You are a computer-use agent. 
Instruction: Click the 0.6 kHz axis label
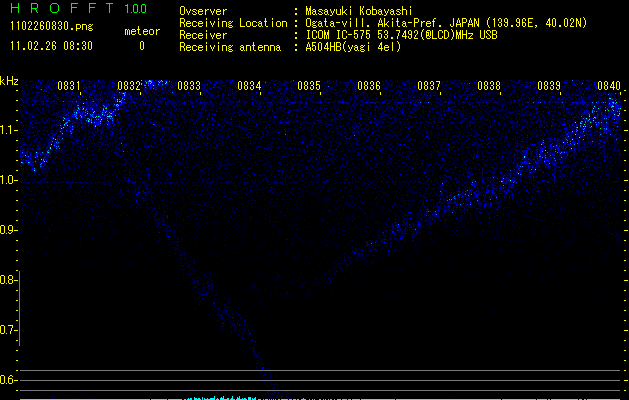pos(8,380)
